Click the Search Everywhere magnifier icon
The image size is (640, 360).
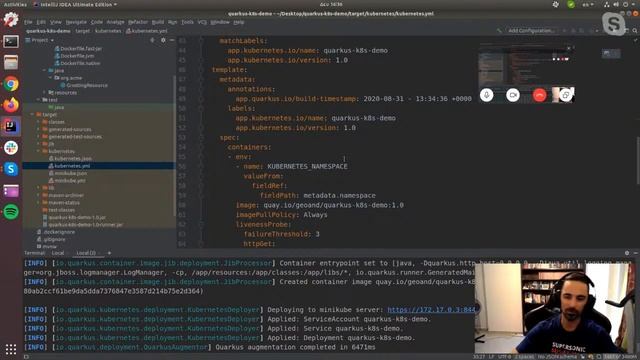tap(635, 31)
